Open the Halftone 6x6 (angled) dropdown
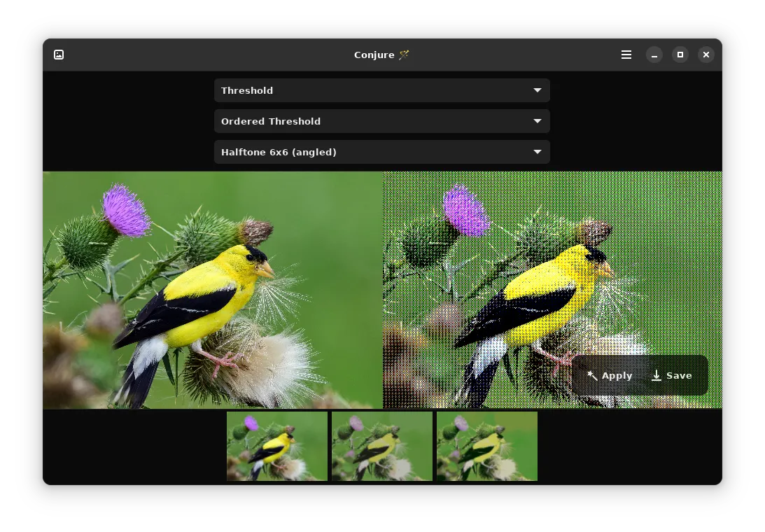The height and width of the screenshot is (532, 765). (382, 152)
